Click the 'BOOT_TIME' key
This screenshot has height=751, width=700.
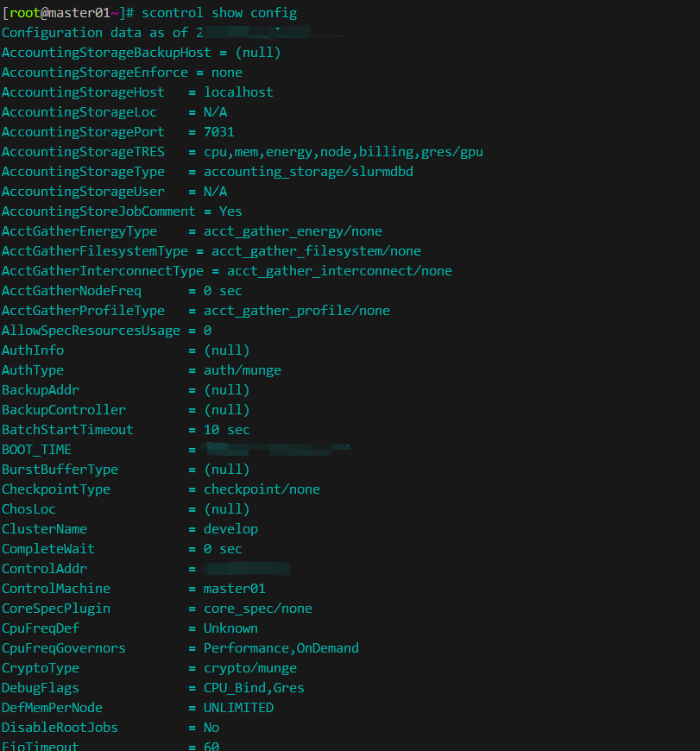36,450
